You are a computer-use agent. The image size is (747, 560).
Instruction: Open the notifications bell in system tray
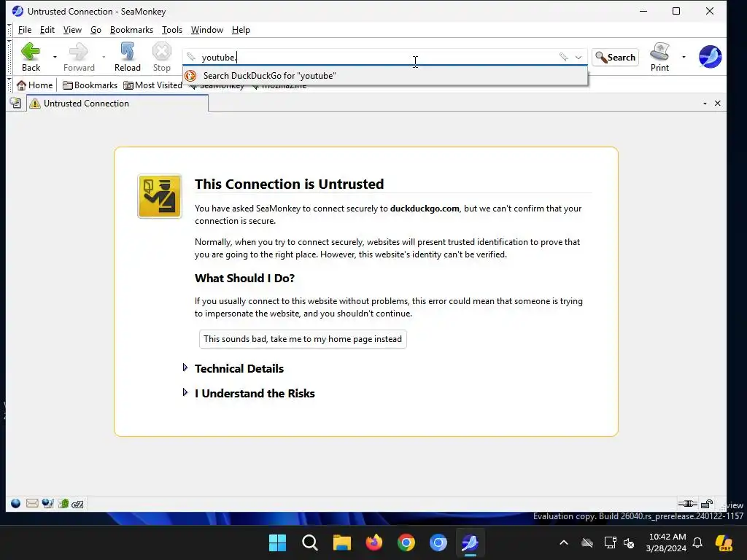coord(697,542)
